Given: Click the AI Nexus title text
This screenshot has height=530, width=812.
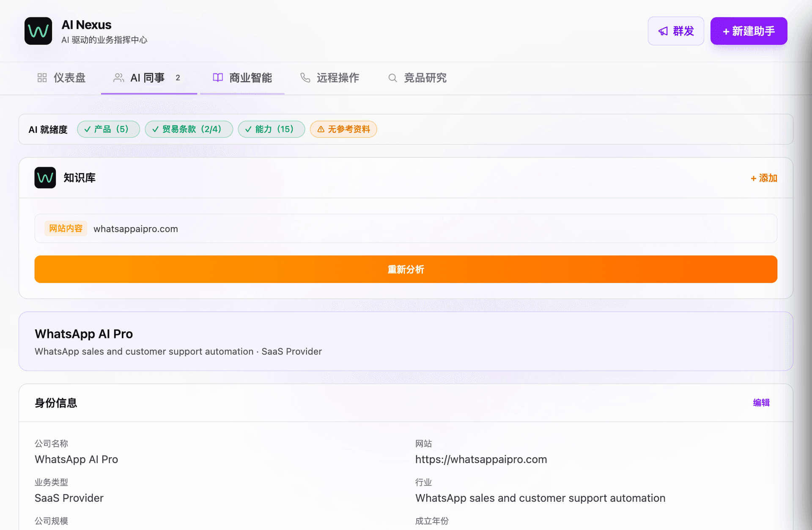Looking at the screenshot, I should [x=87, y=25].
